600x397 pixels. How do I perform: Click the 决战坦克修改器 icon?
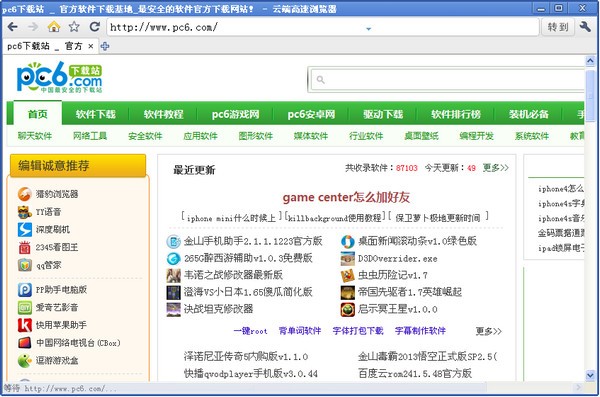click(x=173, y=309)
